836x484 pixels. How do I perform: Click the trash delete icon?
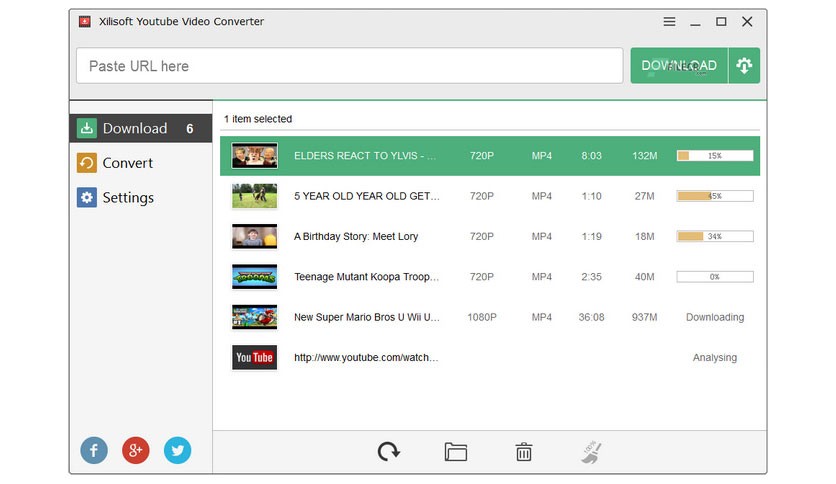tap(524, 452)
